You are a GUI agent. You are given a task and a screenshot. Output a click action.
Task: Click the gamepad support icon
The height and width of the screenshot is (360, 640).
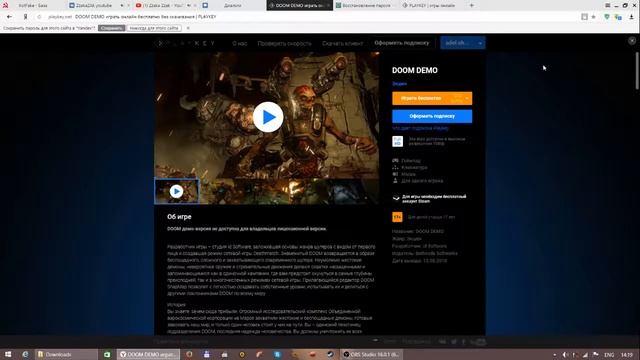(395, 160)
